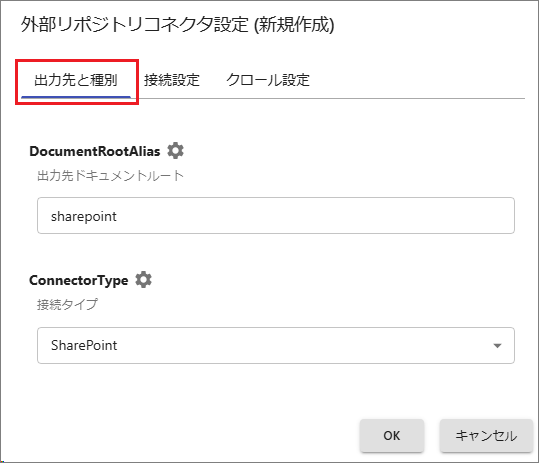
Task: Confirm settings with the OK button
Action: (392, 436)
